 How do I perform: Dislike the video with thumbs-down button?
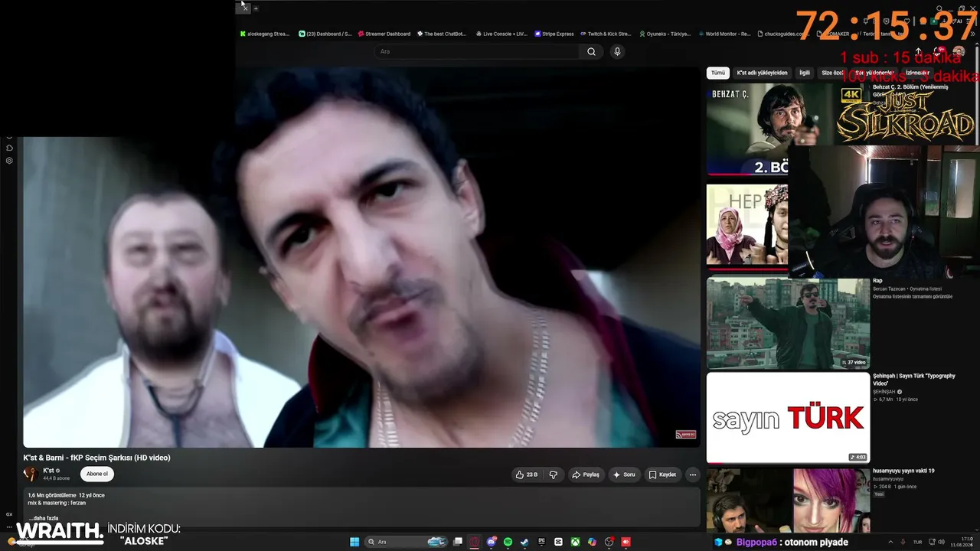(x=553, y=474)
